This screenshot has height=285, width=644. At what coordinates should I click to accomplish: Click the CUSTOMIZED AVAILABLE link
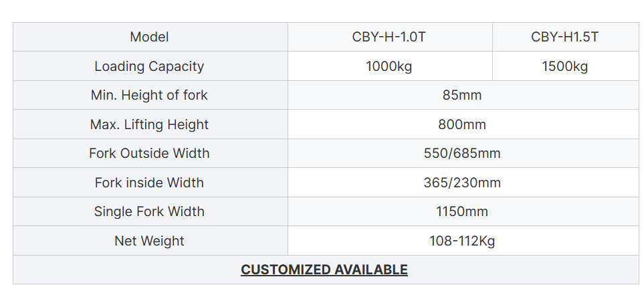point(324,270)
